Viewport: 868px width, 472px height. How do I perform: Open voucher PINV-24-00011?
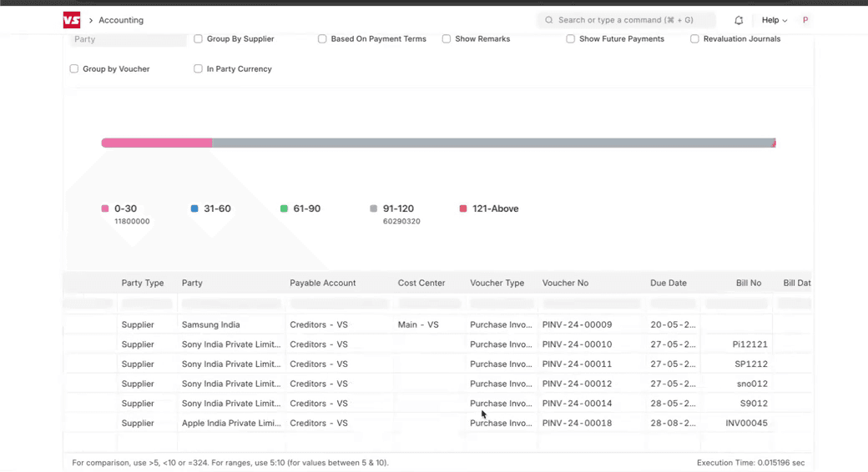(577, 364)
